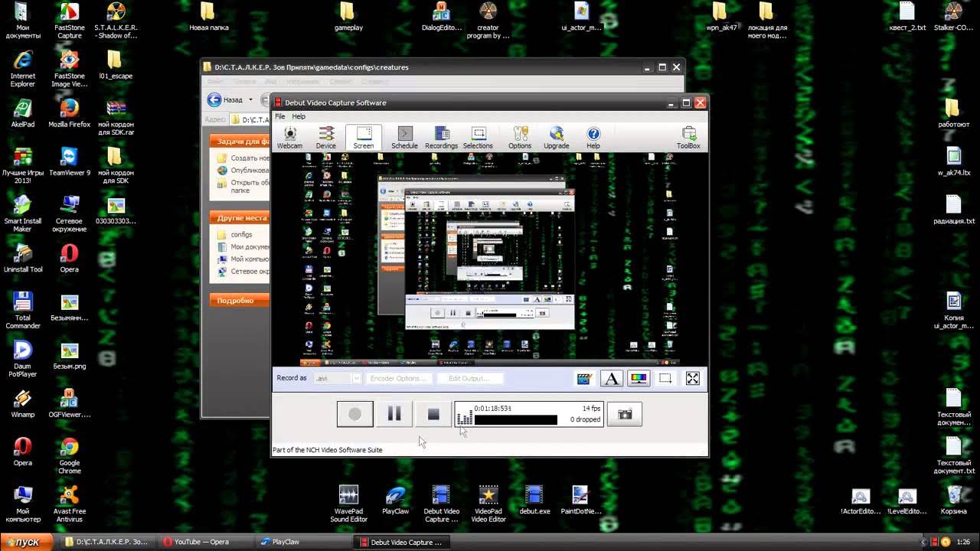Open the Назад history dropdown arrow
The width and height of the screenshot is (980, 551).
point(250,100)
